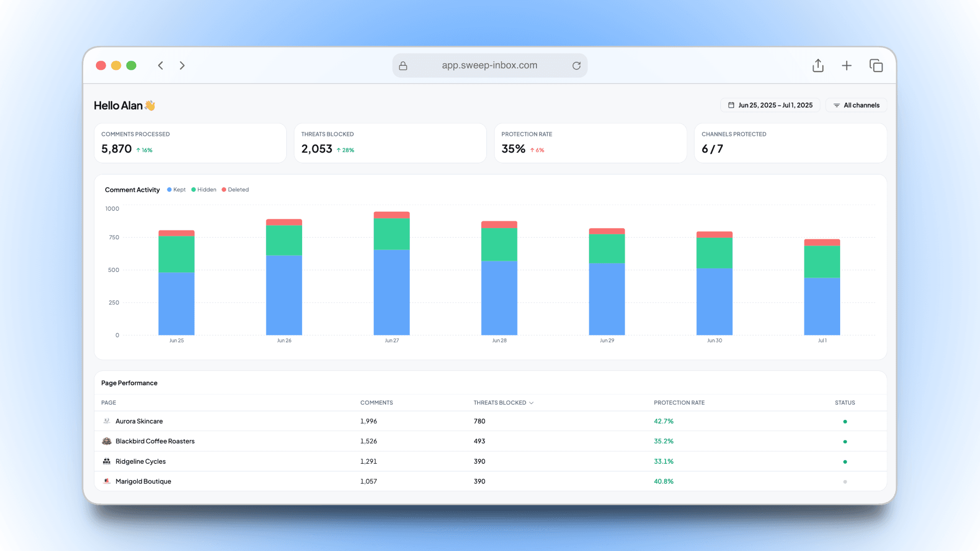Screen dimensions: 980x551
Task: Click the Blackbird Coffee Roasters logo icon
Action: tap(107, 441)
